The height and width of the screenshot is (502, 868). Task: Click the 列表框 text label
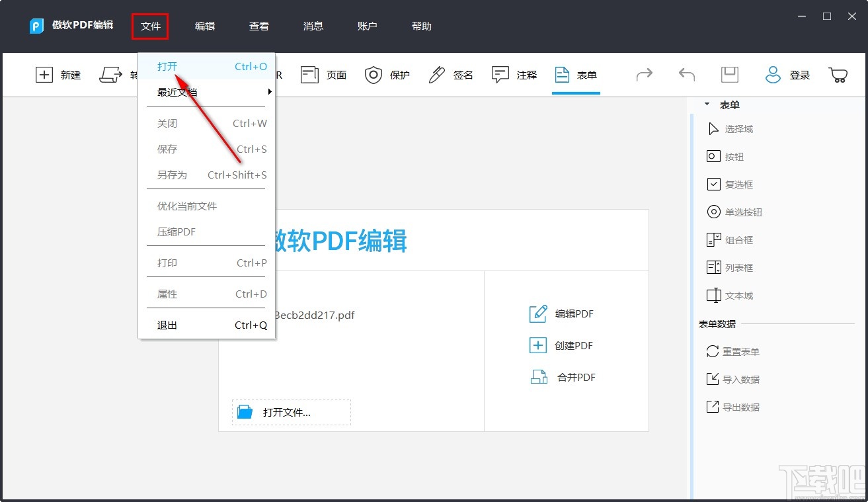pos(739,269)
